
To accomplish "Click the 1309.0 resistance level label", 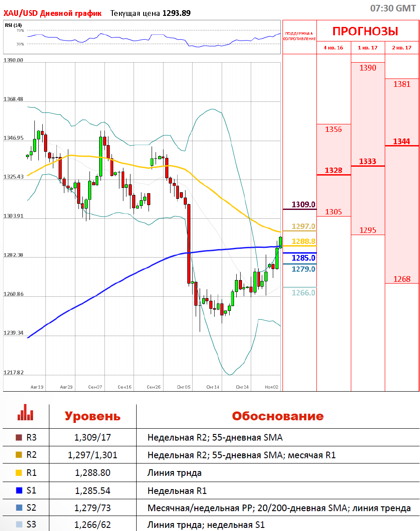I will 304,205.
